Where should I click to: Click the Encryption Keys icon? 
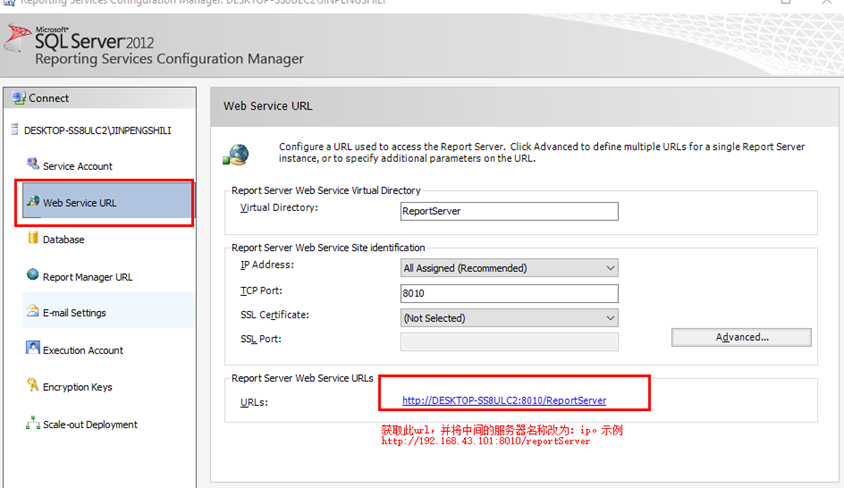click(33, 384)
